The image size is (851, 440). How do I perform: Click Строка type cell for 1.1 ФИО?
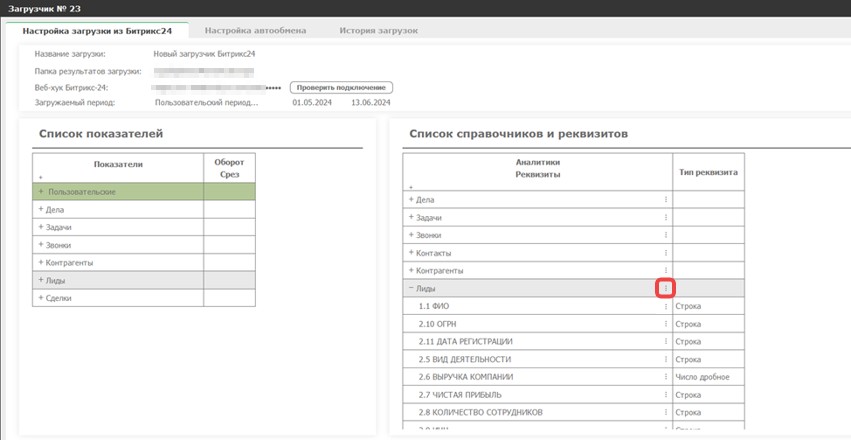[x=708, y=306]
